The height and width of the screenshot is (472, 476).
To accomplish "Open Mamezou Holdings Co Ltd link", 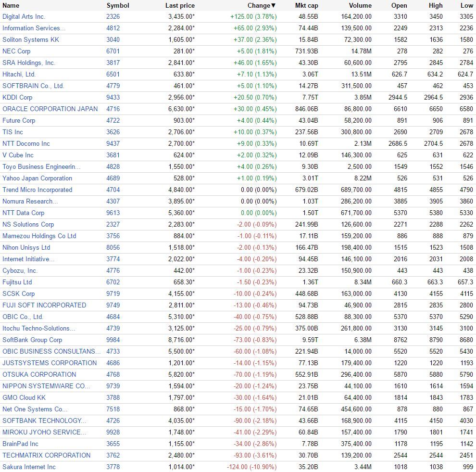I will [x=39, y=236].
